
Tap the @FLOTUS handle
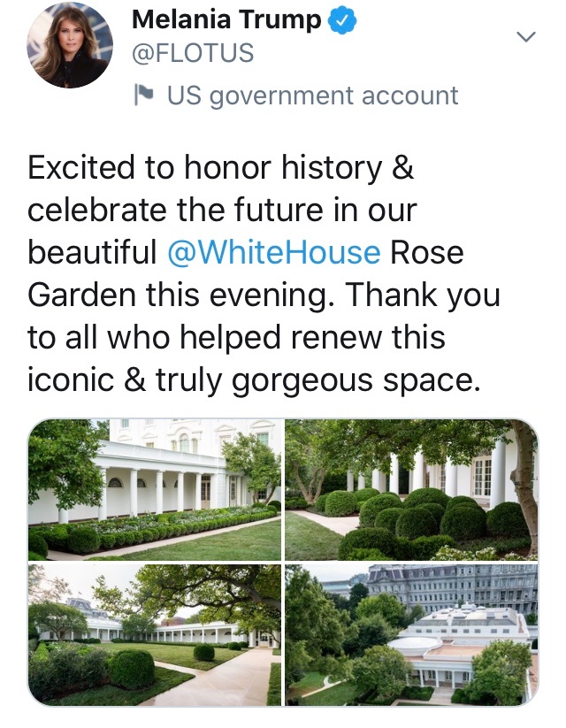192,54
